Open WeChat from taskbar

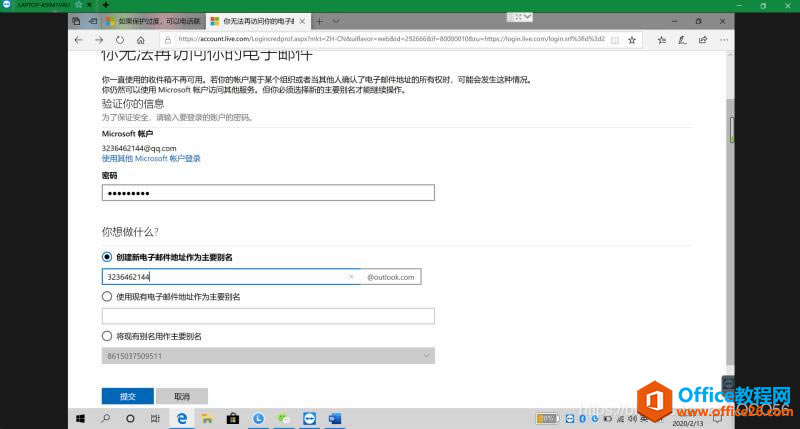(284, 419)
